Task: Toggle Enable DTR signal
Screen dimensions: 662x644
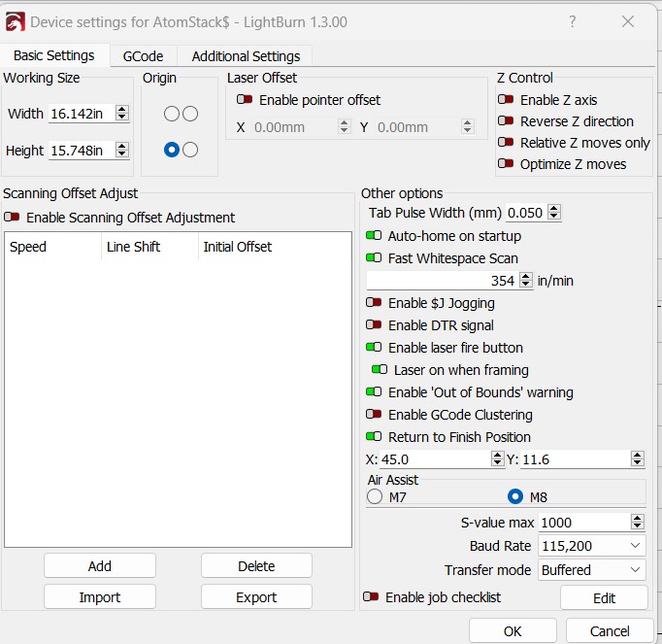Action: pos(374,325)
